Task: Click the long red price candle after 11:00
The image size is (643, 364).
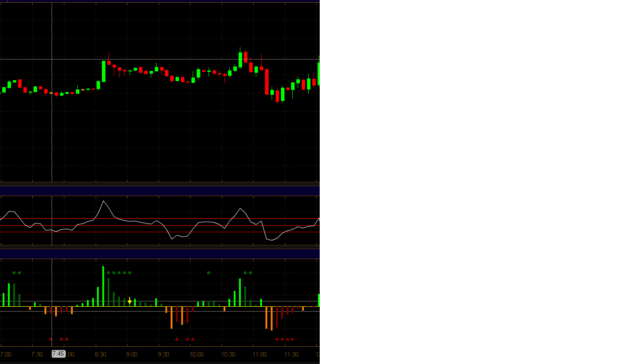Action: pyautogui.click(x=267, y=82)
